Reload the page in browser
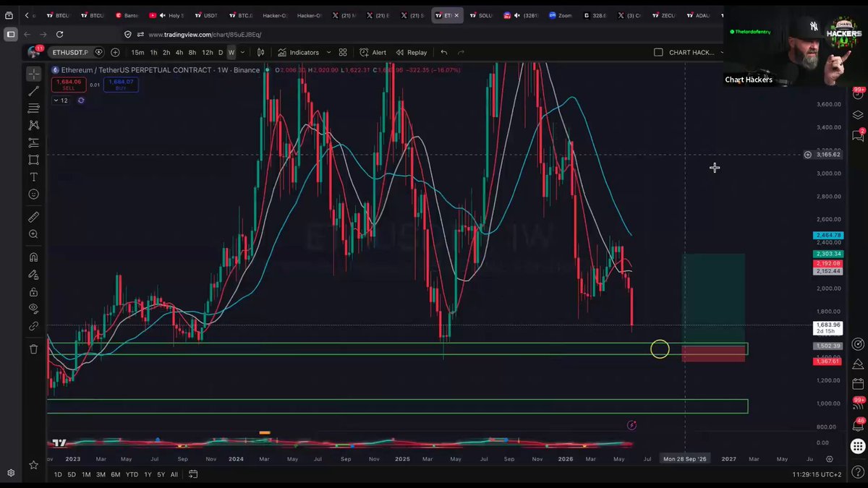The image size is (868, 488). (59, 34)
